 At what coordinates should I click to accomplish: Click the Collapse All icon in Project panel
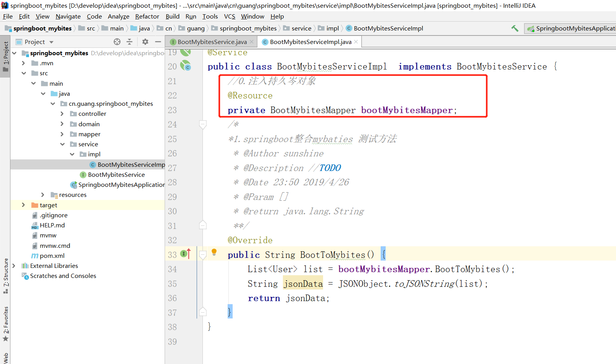[129, 42]
